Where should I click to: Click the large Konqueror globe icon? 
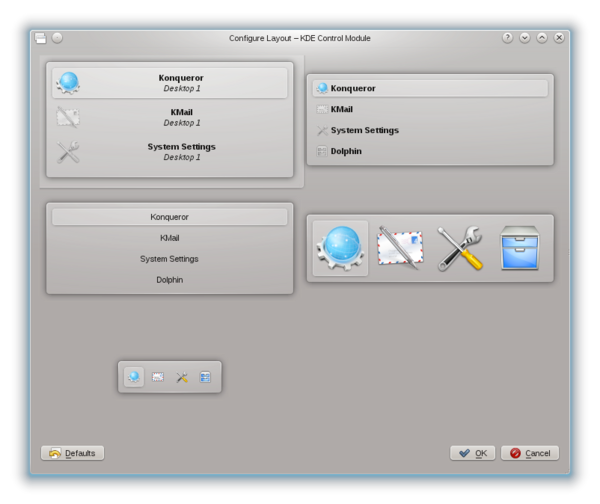click(340, 248)
